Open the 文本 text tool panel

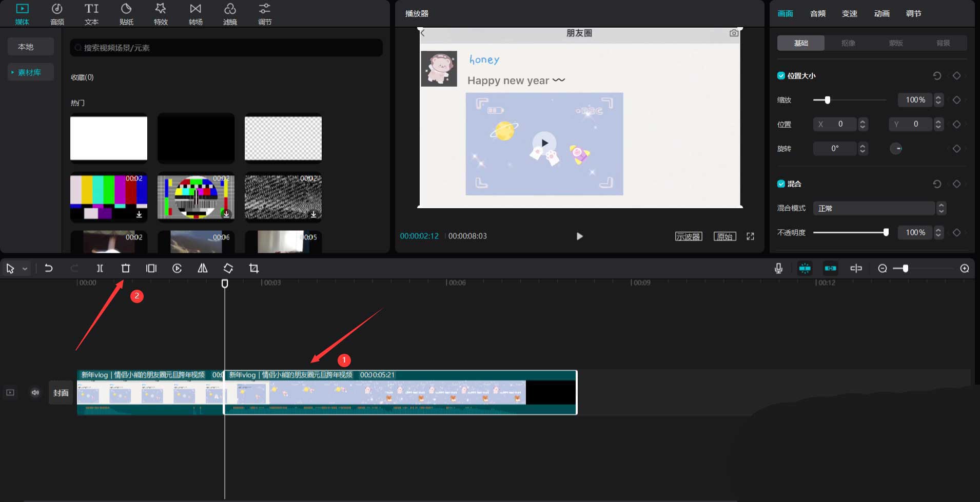click(x=91, y=14)
